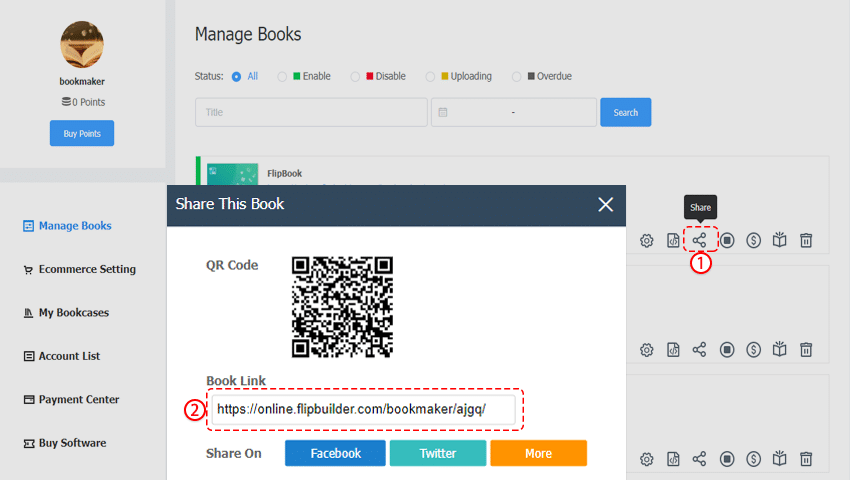
Task: Close the Share This Book dialog
Action: pyautogui.click(x=606, y=204)
